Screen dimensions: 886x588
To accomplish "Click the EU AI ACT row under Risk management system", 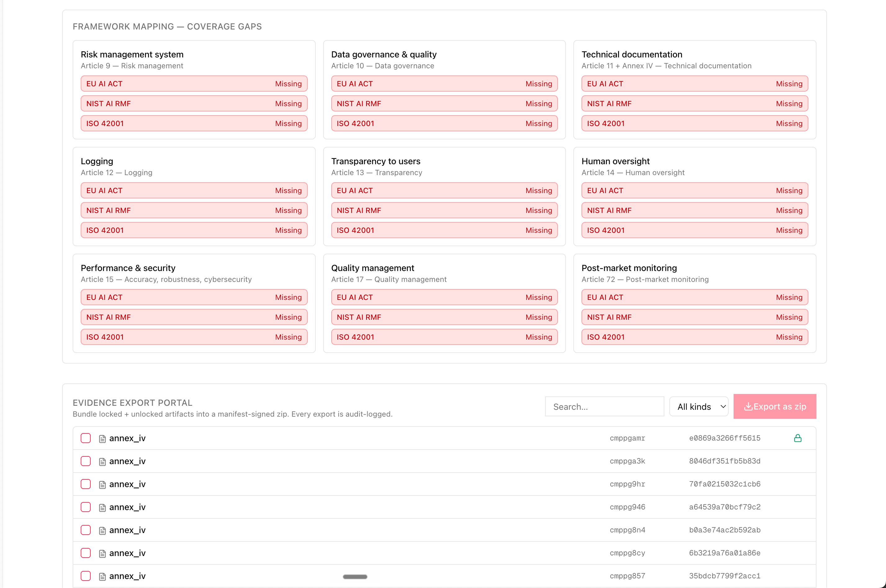I will click(194, 84).
